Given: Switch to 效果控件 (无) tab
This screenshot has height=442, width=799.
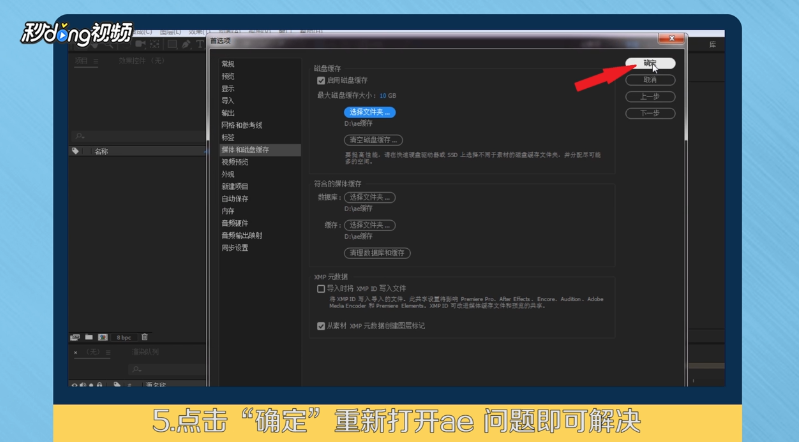Looking at the screenshot, I should (141, 61).
